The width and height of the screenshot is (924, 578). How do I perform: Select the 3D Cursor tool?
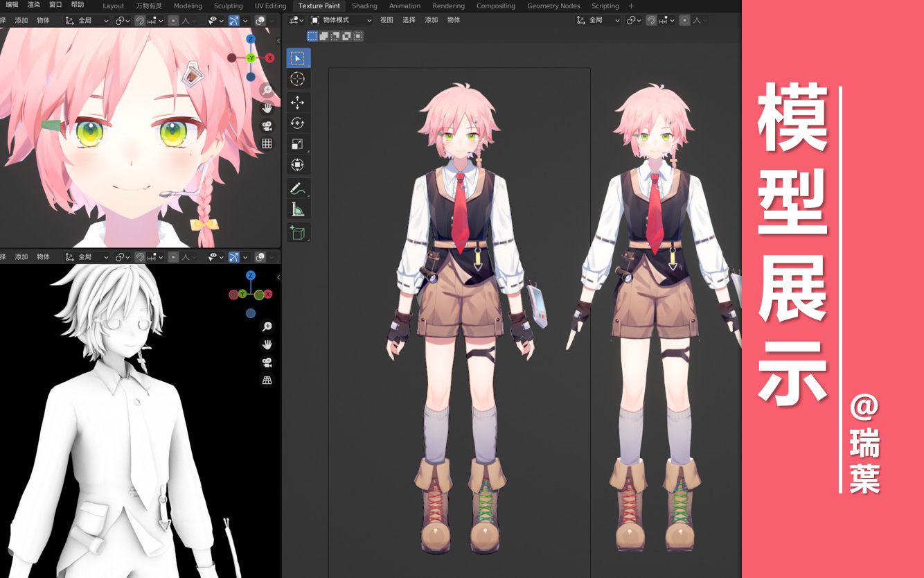(x=298, y=79)
